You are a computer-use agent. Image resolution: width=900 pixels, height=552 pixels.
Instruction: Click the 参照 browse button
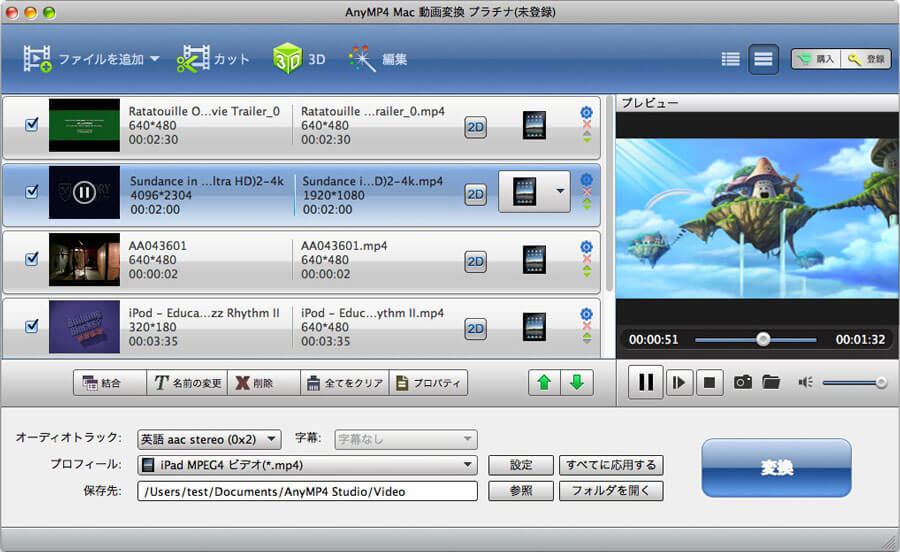click(521, 491)
